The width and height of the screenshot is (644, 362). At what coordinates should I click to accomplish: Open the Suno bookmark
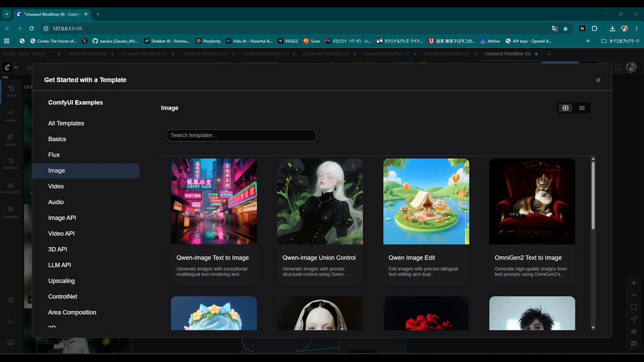[x=312, y=41]
